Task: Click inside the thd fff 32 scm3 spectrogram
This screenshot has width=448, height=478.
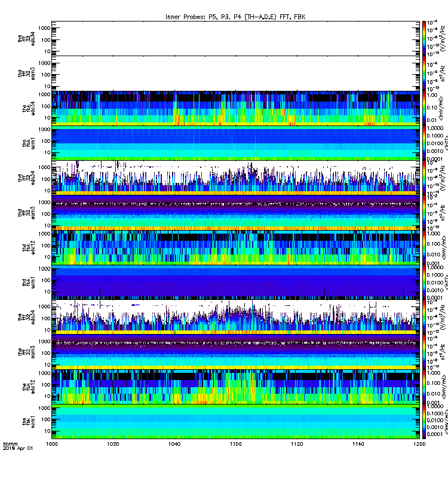Action: pos(235,213)
